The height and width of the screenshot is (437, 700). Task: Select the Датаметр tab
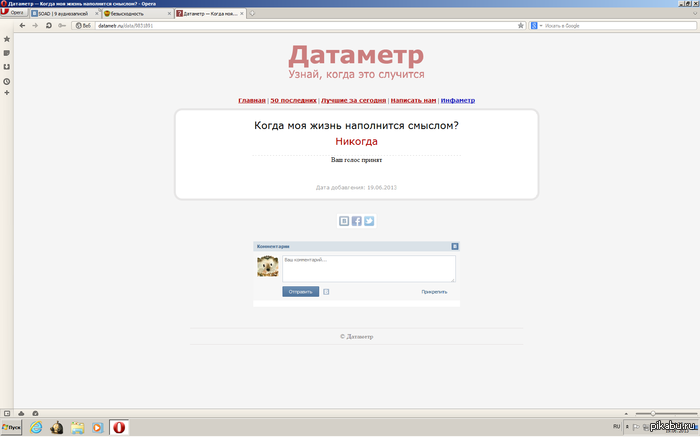(210, 14)
